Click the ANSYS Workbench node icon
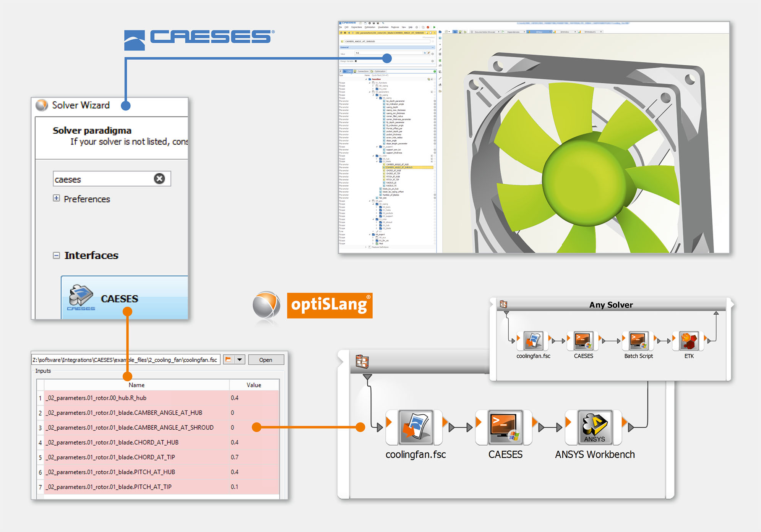The width and height of the screenshot is (761, 532). [595, 427]
